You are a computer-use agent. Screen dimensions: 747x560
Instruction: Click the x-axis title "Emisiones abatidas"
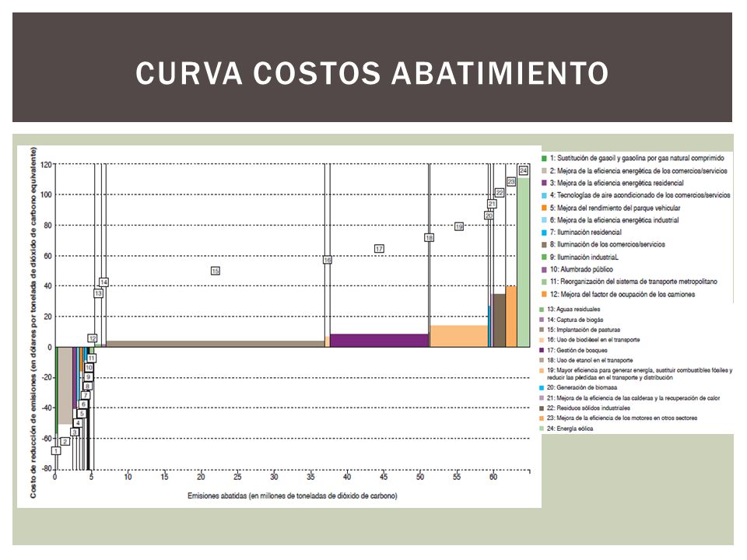(x=292, y=495)
